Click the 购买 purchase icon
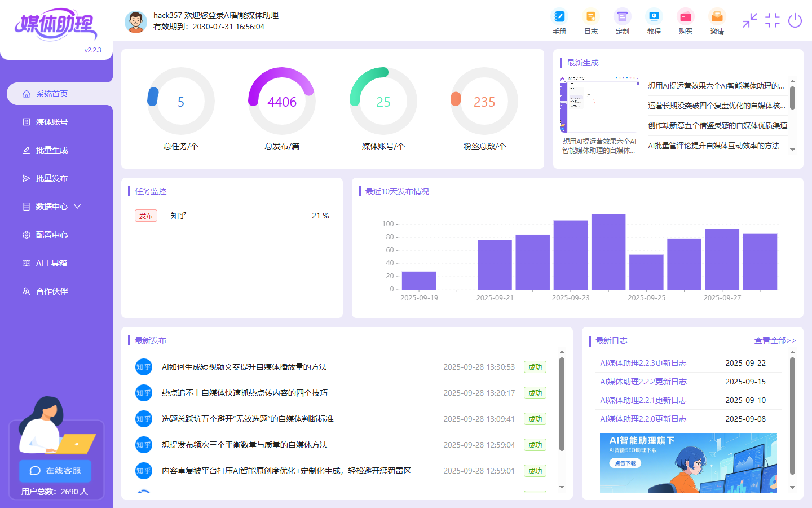This screenshot has height=508, width=812. click(x=685, y=21)
